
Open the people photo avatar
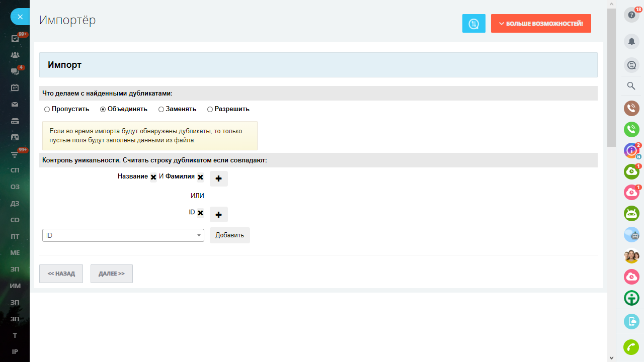tap(631, 256)
